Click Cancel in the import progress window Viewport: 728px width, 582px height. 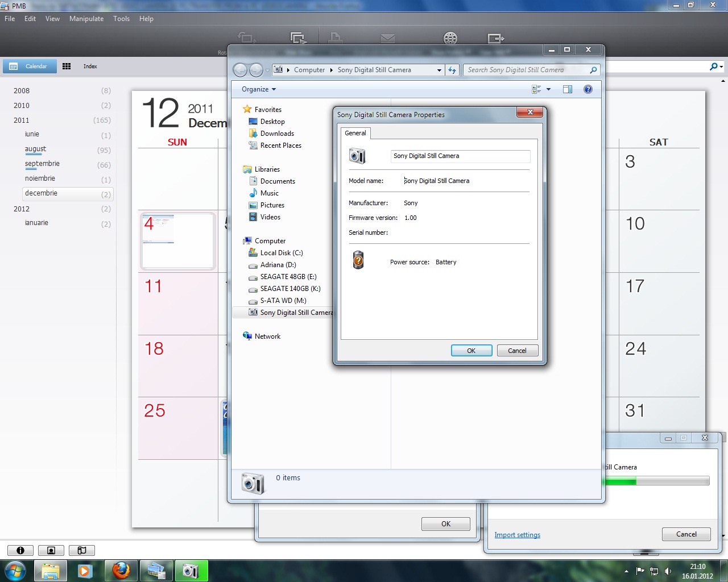click(x=686, y=534)
